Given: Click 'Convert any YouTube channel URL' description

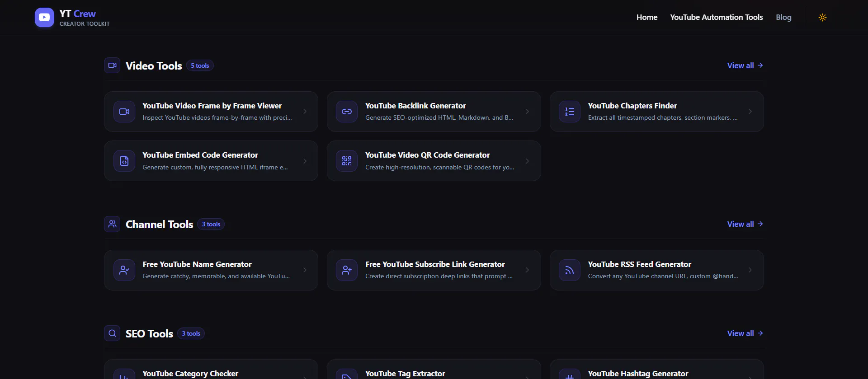Looking at the screenshot, I should (x=663, y=276).
